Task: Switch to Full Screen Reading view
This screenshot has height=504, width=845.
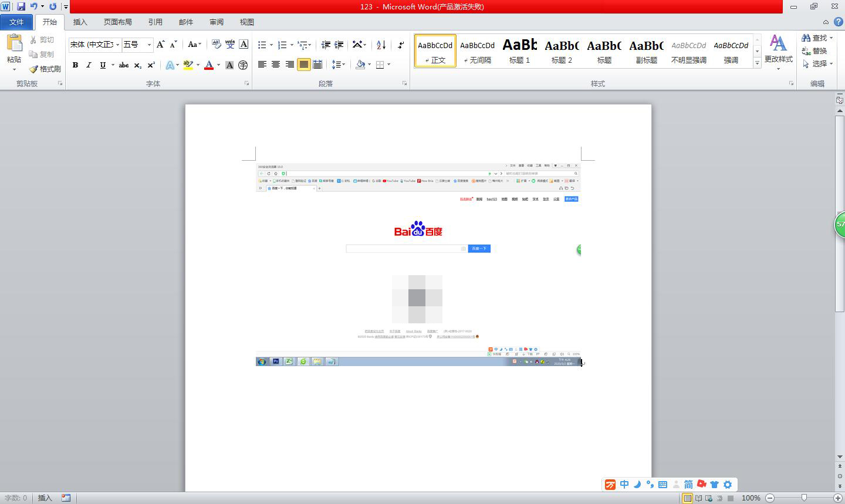Action: [x=698, y=498]
